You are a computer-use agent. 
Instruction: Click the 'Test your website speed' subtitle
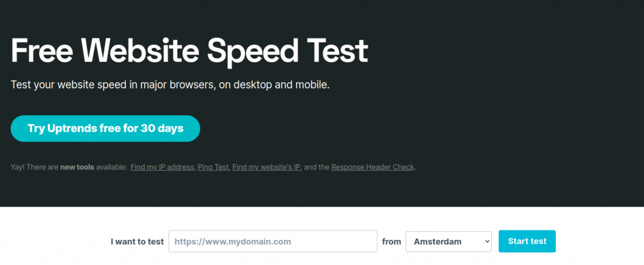pyautogui.click(x=170, y=85)
